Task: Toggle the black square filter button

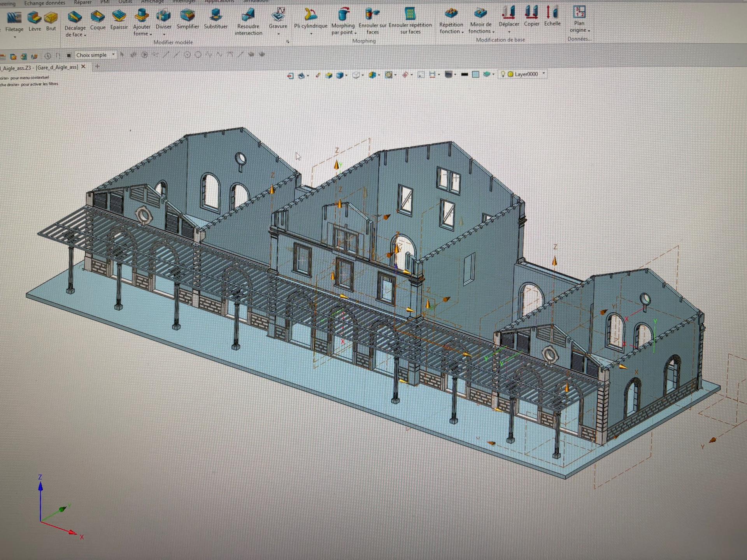Action: 69,55
